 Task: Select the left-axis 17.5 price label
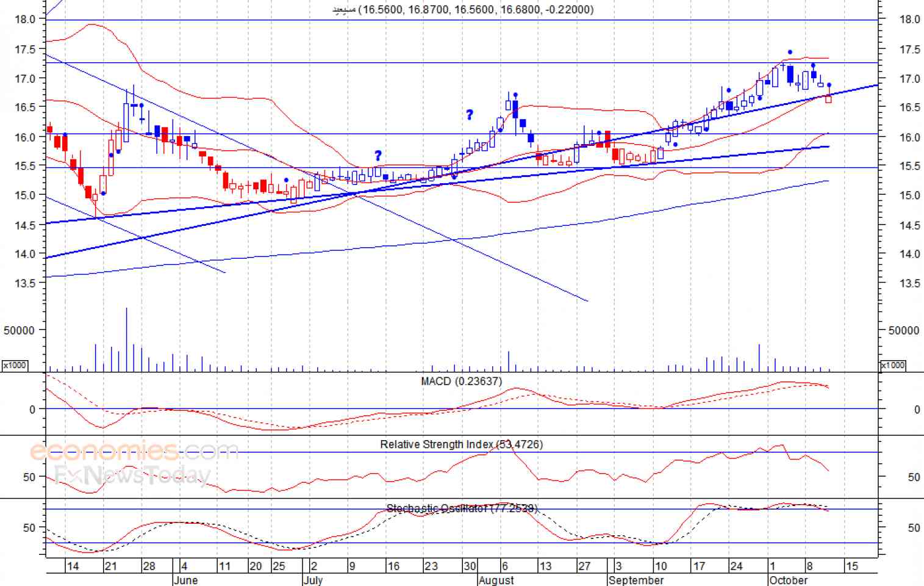(x=25, y=49)
